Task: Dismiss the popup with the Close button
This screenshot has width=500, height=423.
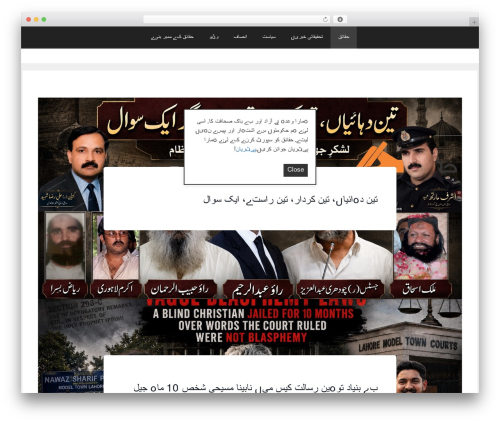Action: click(295, 170)
